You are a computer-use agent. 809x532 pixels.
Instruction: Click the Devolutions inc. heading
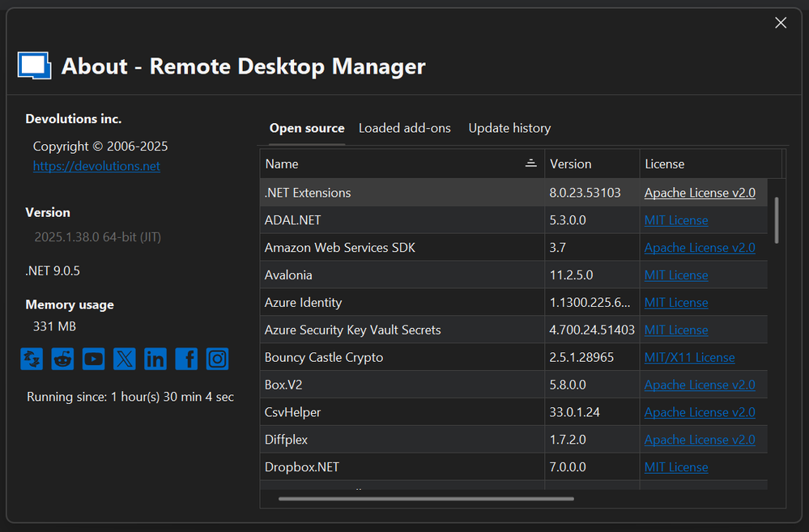73,119
